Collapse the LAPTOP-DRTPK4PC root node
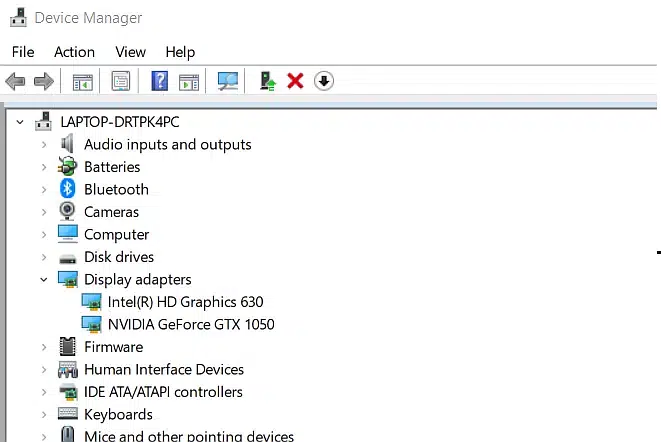This screenshot has height=442, width=661. (x=21, y=122)
